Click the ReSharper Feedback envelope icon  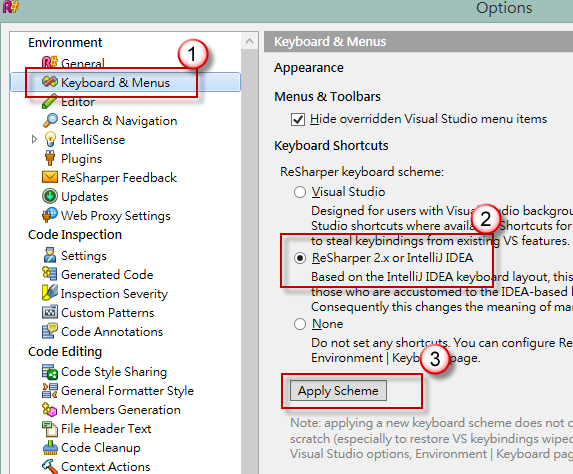point(50,177)
